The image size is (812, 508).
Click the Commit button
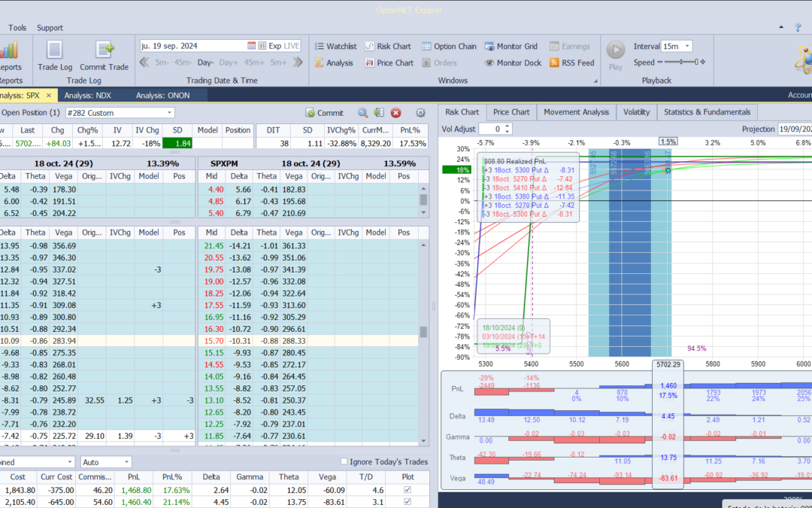[325, 113]
